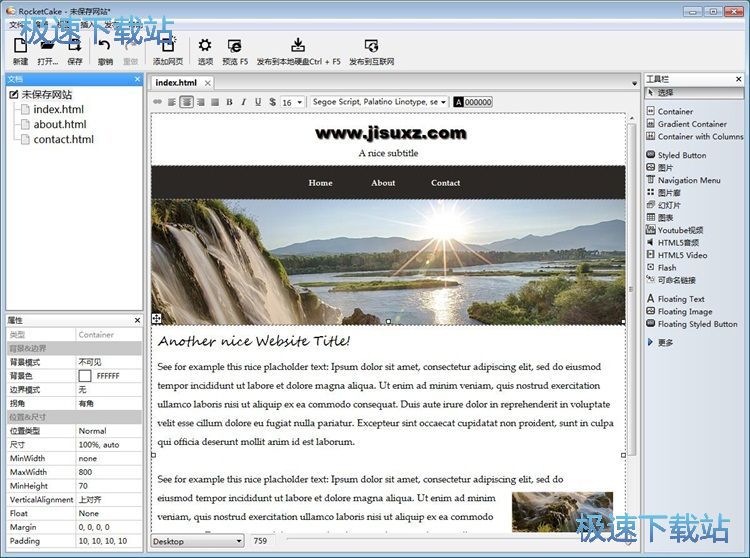
Task: Insert an 图片 image element
Action: [x=665, y=167]
